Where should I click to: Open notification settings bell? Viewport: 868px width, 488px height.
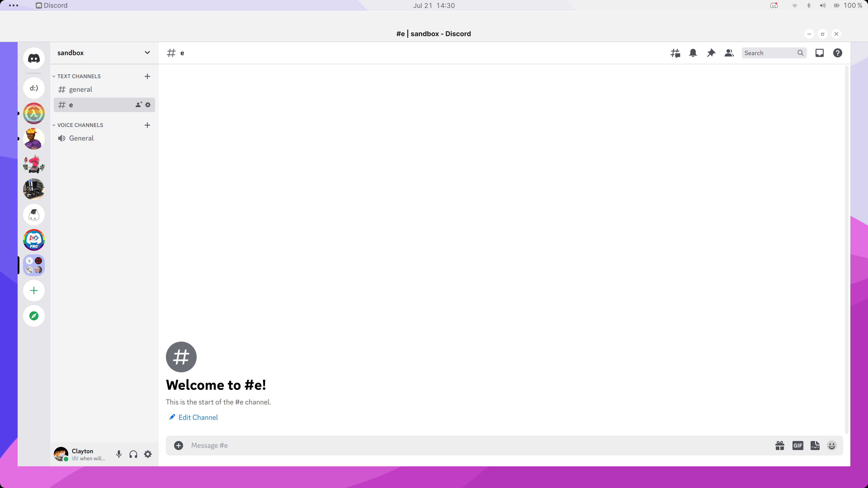(693, 53)
